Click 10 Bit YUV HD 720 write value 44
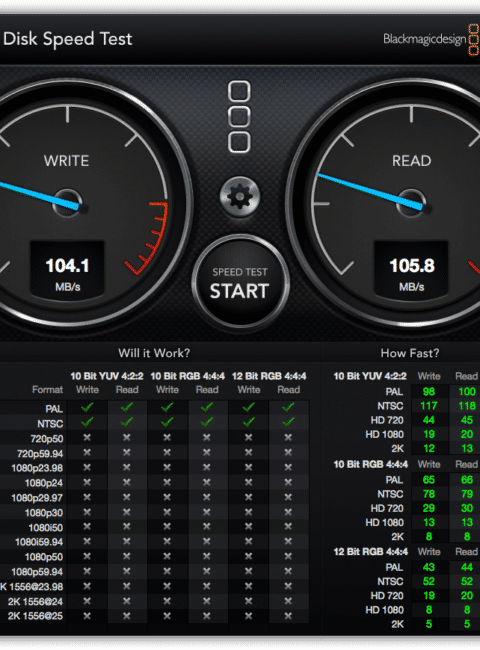The image size is (480, 650). coord(429,420)
